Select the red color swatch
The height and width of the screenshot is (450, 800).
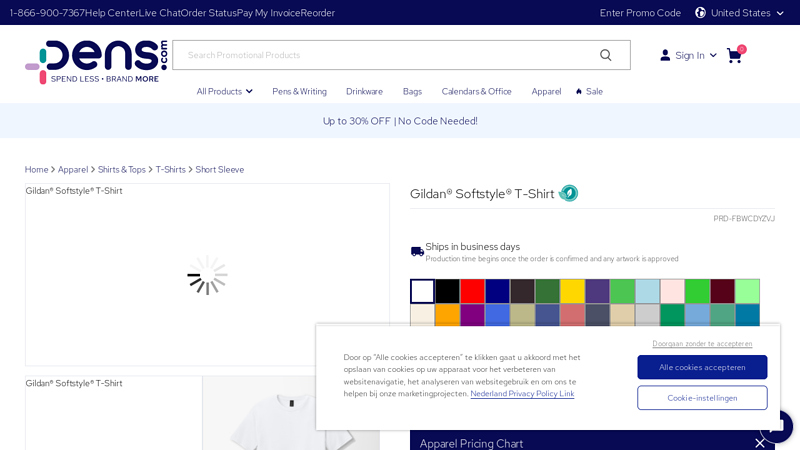coord(472,291)
